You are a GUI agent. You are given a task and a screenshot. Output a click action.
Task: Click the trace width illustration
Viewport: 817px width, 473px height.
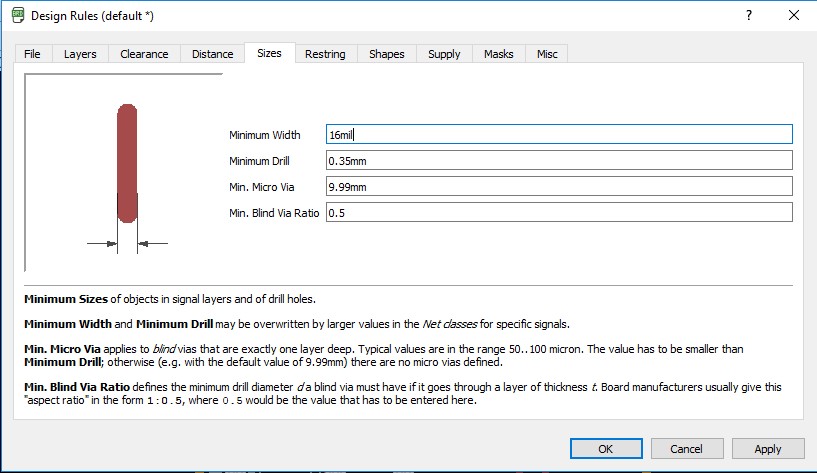pos(124,173)
